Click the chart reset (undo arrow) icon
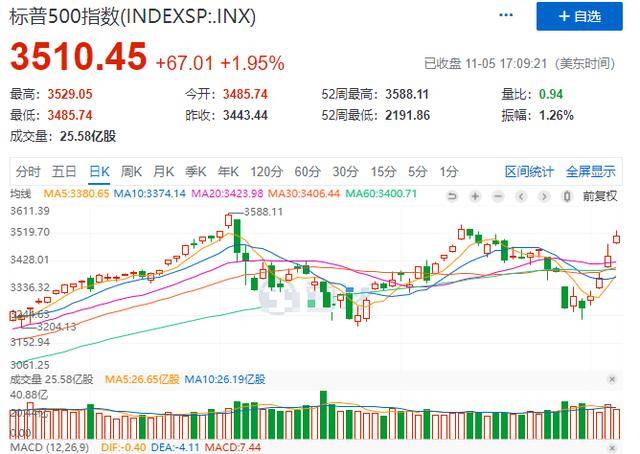Screen dimensions: 640x454 [x=452, y=196]
